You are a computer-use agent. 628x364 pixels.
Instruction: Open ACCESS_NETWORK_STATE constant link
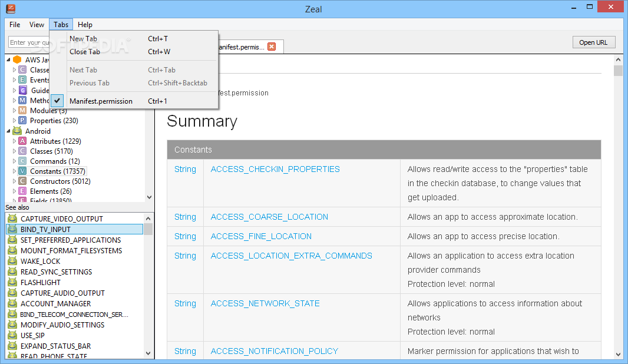pos(265,303)
